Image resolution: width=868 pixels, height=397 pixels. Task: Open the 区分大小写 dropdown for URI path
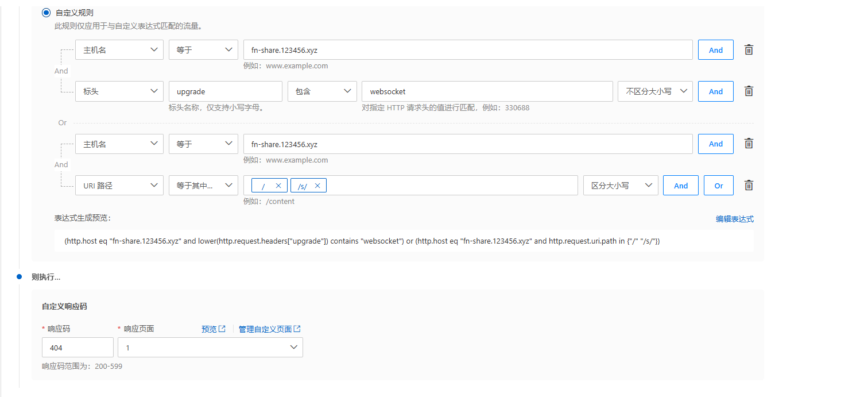(x=621, y=186)
